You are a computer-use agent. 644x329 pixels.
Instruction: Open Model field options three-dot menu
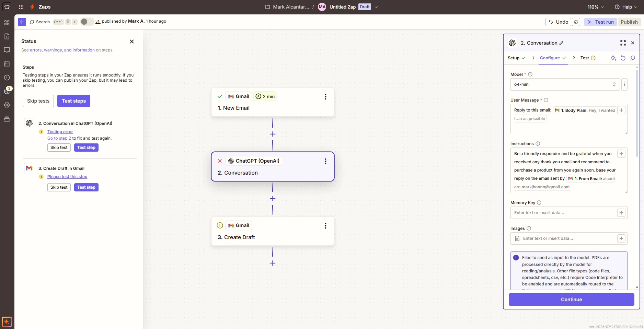click(x=624, y=84)
